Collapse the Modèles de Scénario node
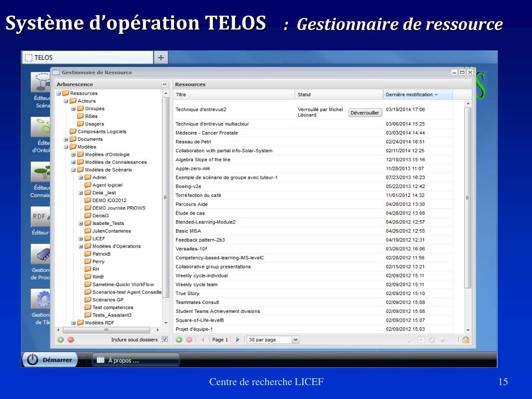 [73, 170]
